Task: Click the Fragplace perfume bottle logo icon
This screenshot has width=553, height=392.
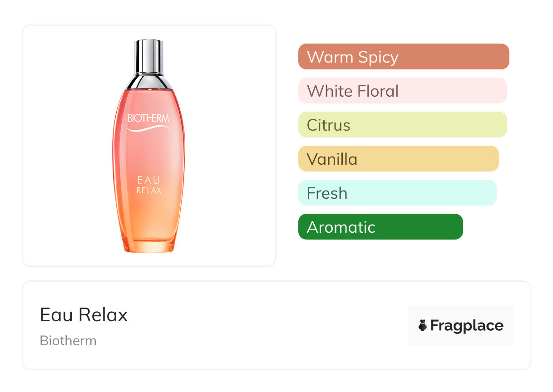Action: 423,325
